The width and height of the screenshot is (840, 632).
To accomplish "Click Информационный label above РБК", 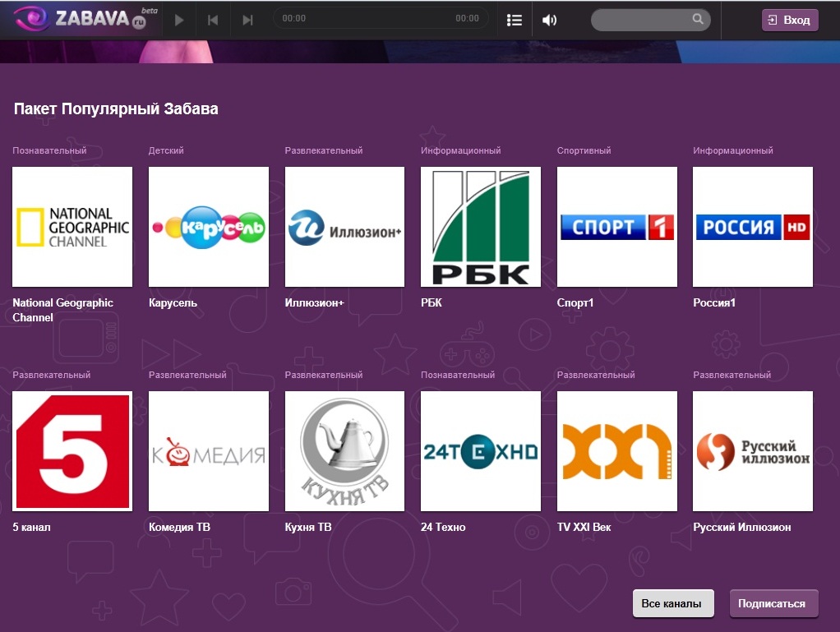I will (461, 150).
